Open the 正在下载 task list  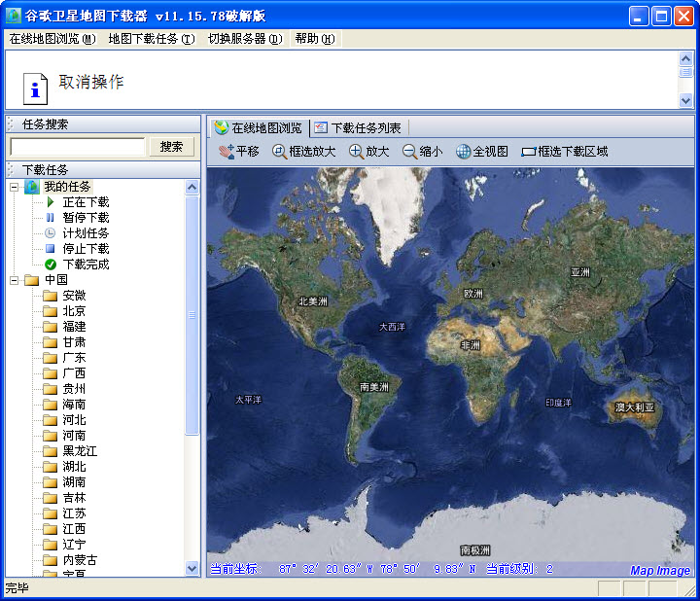click(86, 202)
